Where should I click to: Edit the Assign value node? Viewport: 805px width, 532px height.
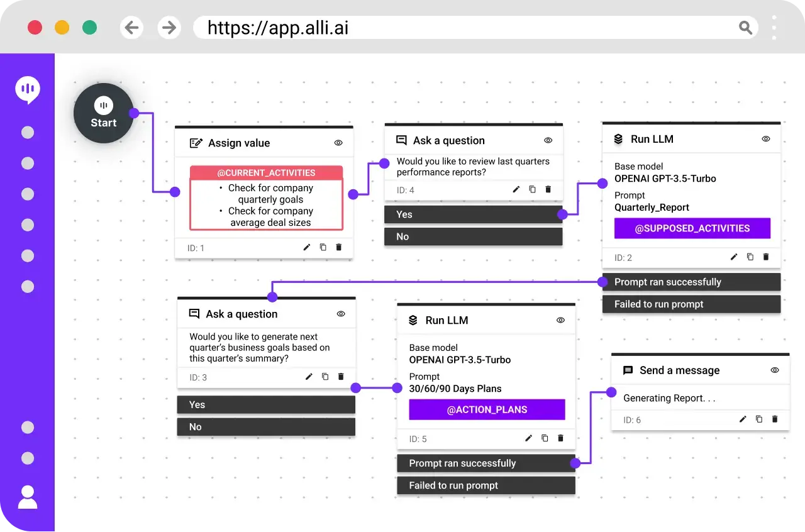pyautogui.click(x=306, y=247)
